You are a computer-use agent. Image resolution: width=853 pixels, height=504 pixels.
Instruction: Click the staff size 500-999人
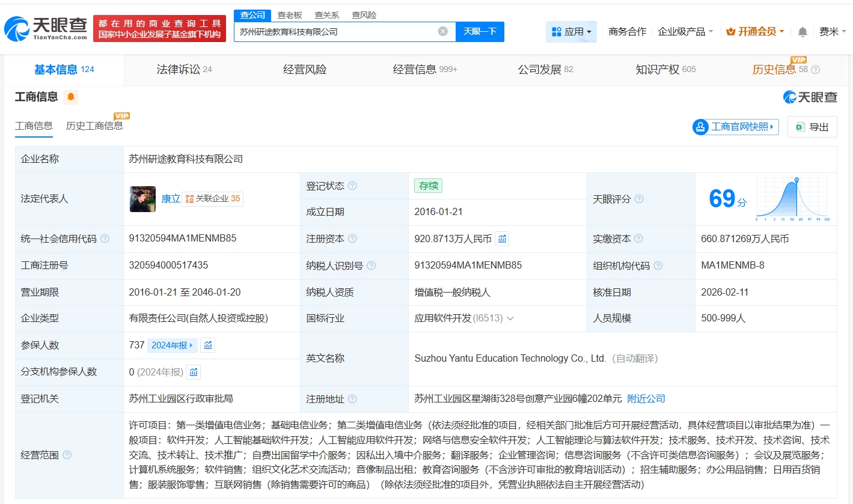(723, 318)
